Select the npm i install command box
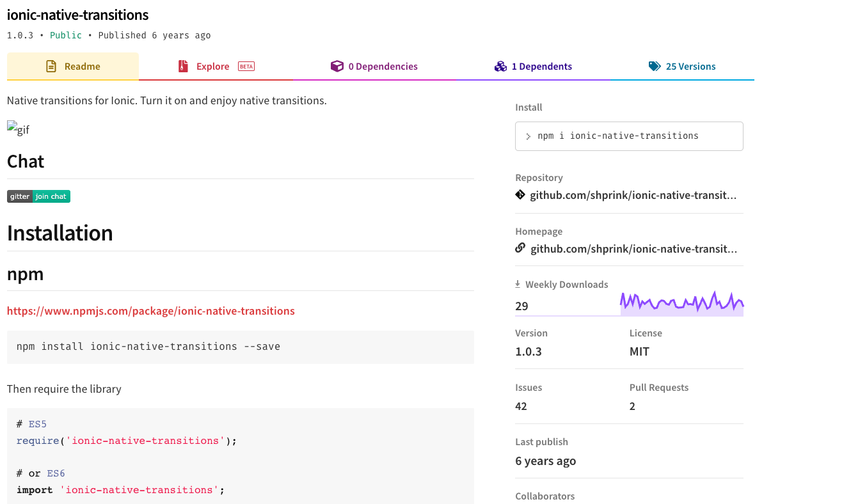Viewport: 851px width, 504px height. point(629,136)
